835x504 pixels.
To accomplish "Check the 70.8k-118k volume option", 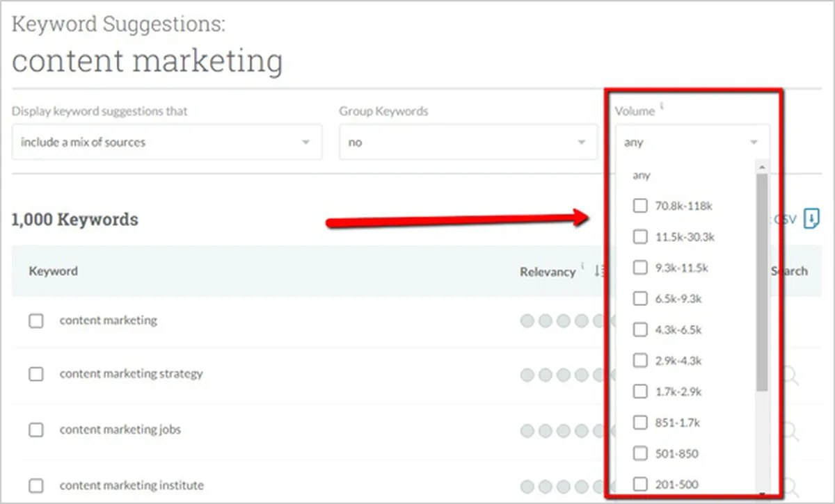I will [639, 206].
